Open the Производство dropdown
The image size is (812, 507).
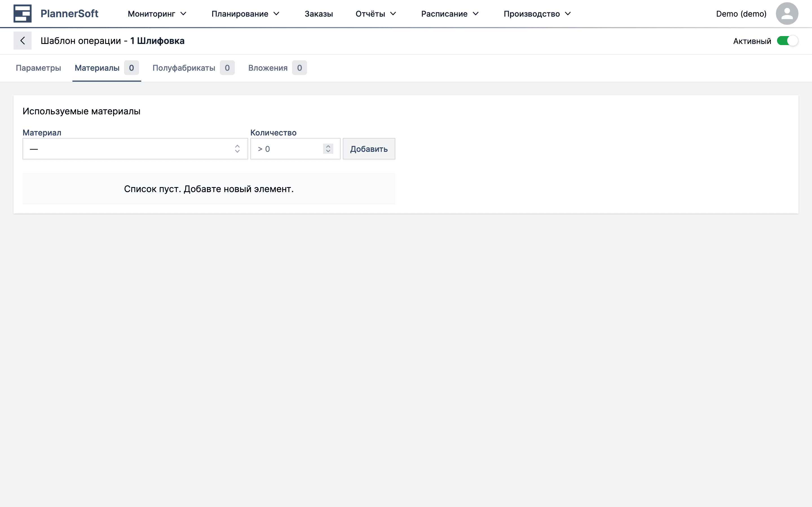537,14
